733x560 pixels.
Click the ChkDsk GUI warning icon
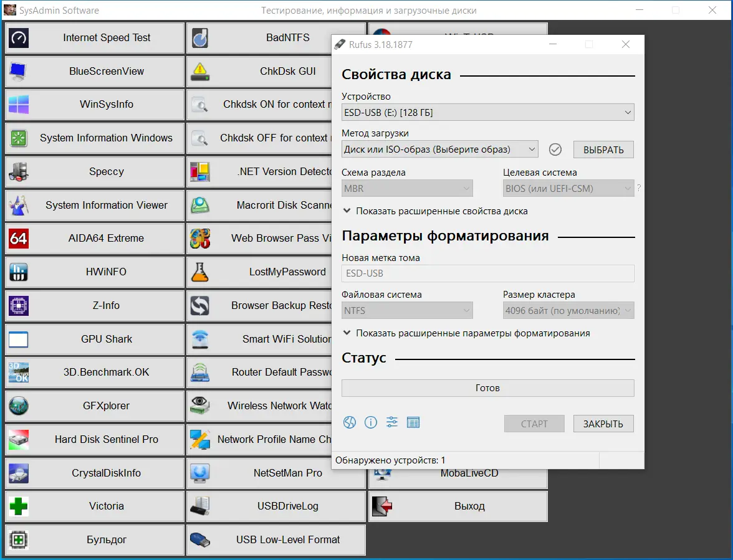[200, 72]
